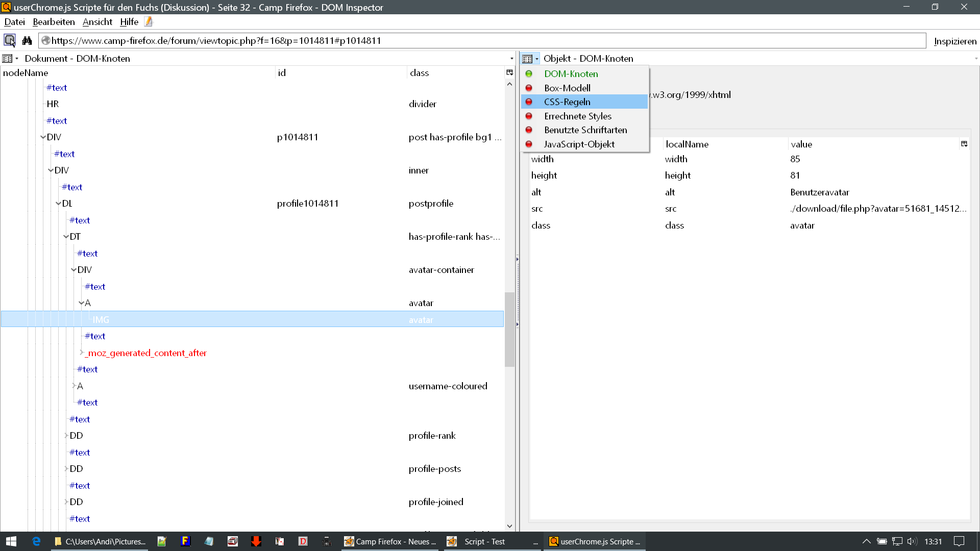
Task: Select the JavaScript-Objekt viewer option
Action: click(579, 144)
